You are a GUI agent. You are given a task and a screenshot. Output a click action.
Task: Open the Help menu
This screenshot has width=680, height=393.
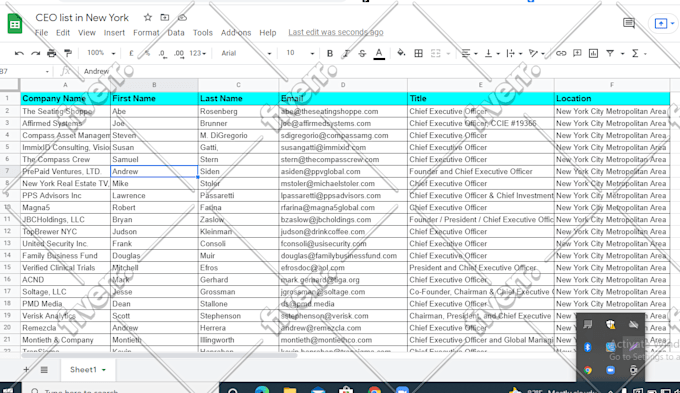tap(268, 33)
